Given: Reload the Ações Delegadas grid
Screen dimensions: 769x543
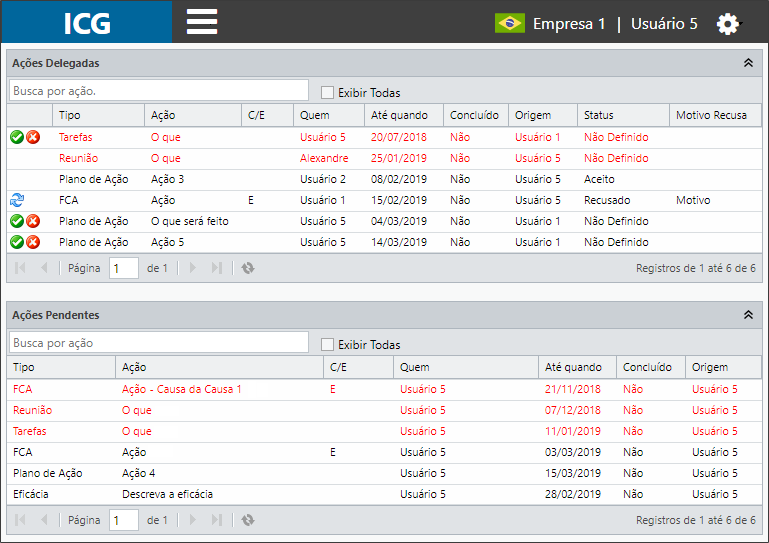Looking at the screenshot, I should [x=248, y=268].
